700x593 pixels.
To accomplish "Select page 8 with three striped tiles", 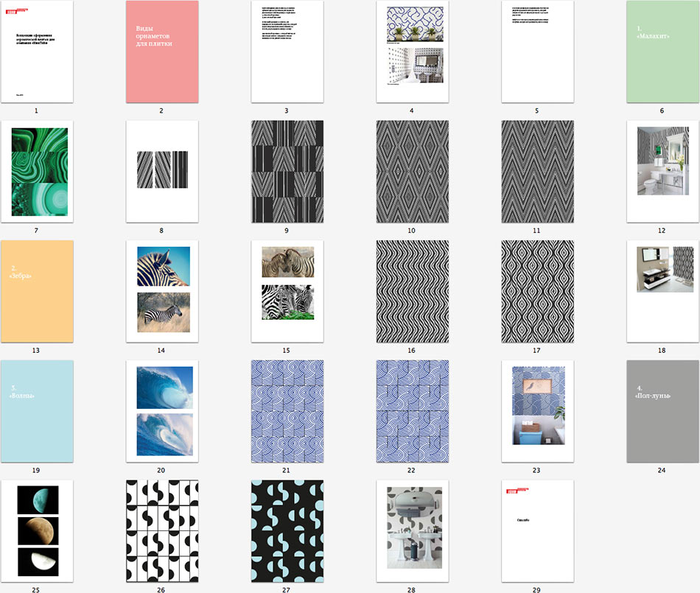I will (x=161, y=171).
